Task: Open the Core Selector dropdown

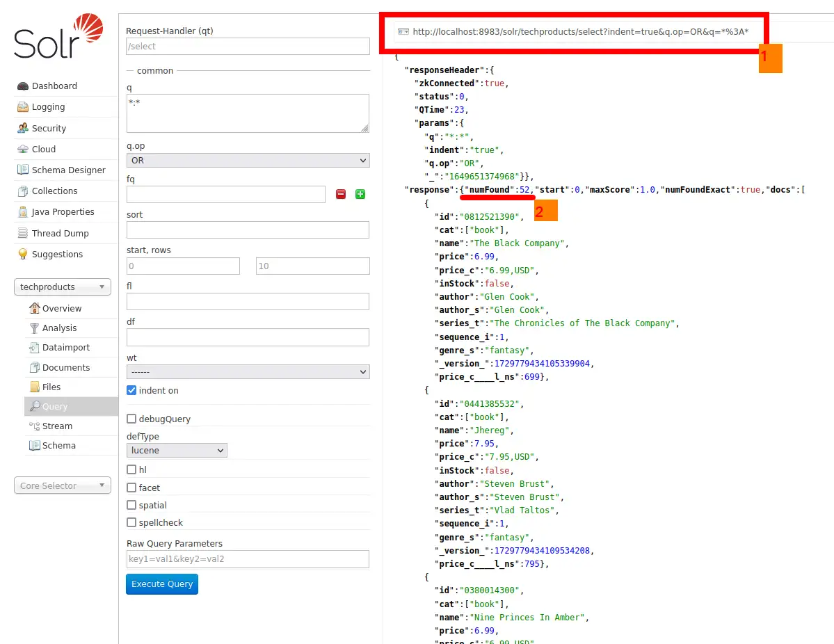Action: pos(62,485)
